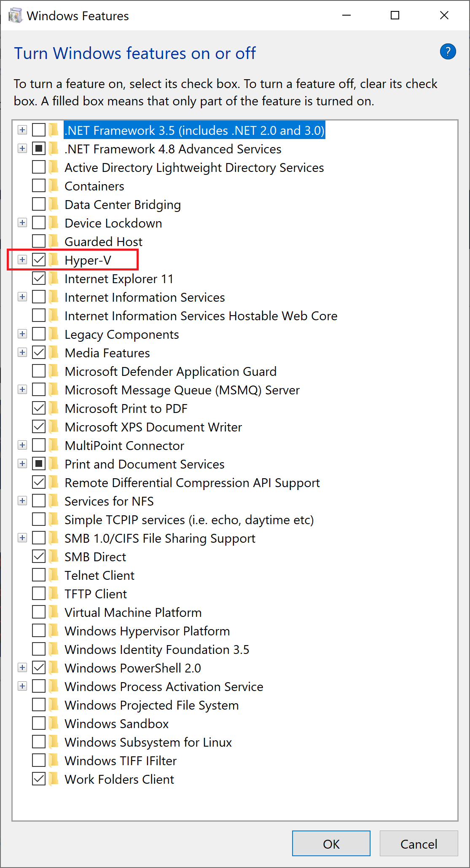Check the TFTP Client checkbox
Screen dimensions: 470x868
point(39,593)
